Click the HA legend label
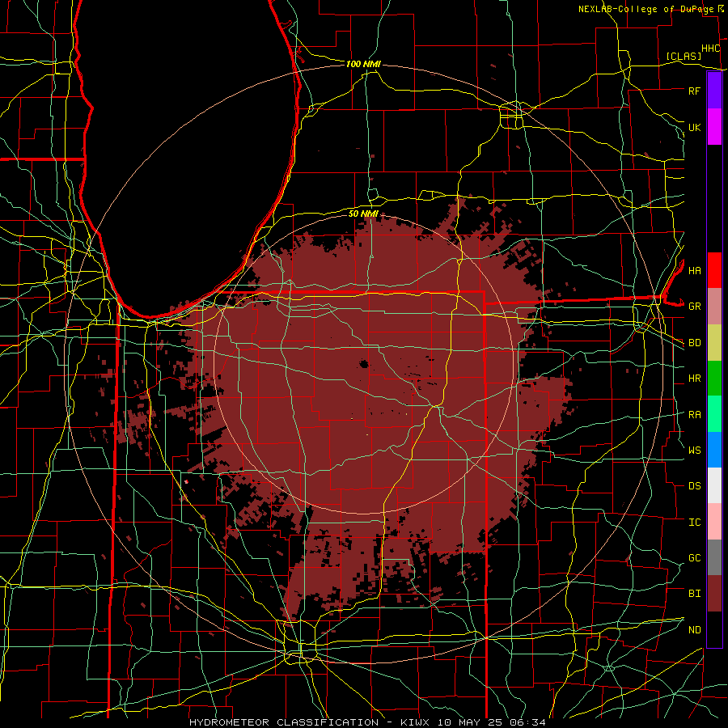728x728 pixels. 694,270
